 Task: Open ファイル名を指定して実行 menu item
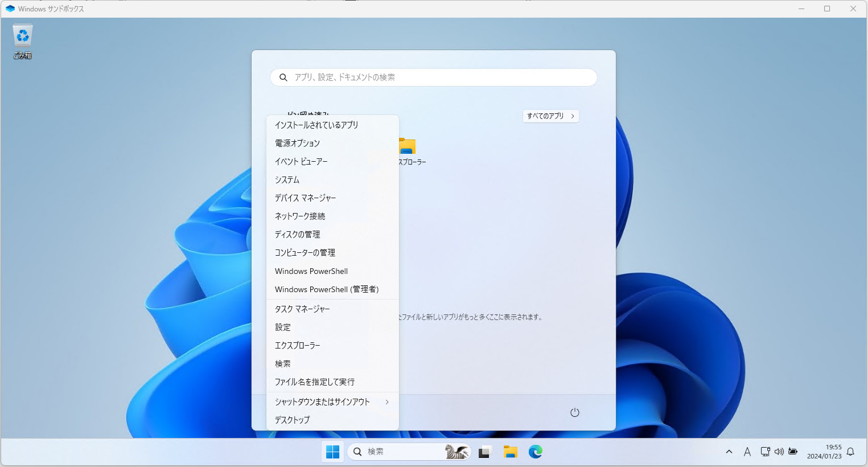(332, 382)
